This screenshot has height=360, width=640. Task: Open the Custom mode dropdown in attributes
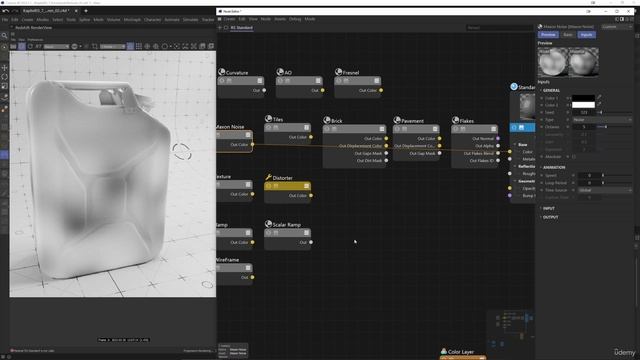[x=617, y=27]
